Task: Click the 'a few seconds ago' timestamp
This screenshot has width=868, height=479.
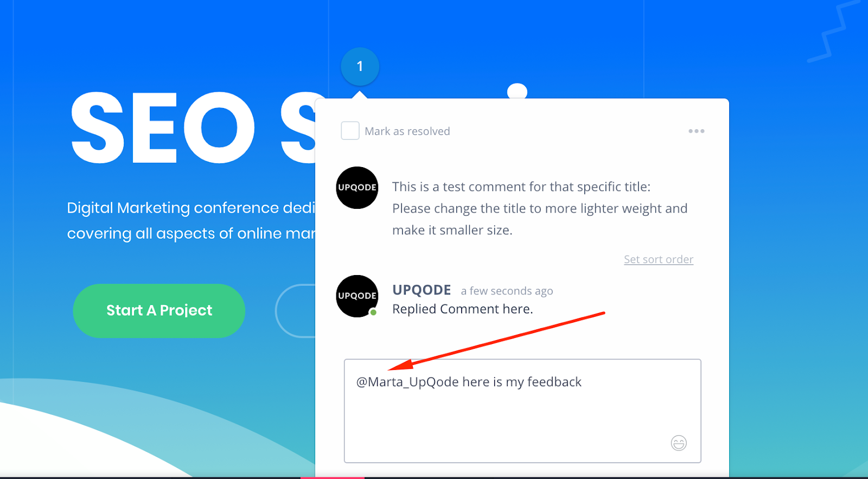Action: coord(507,291)
